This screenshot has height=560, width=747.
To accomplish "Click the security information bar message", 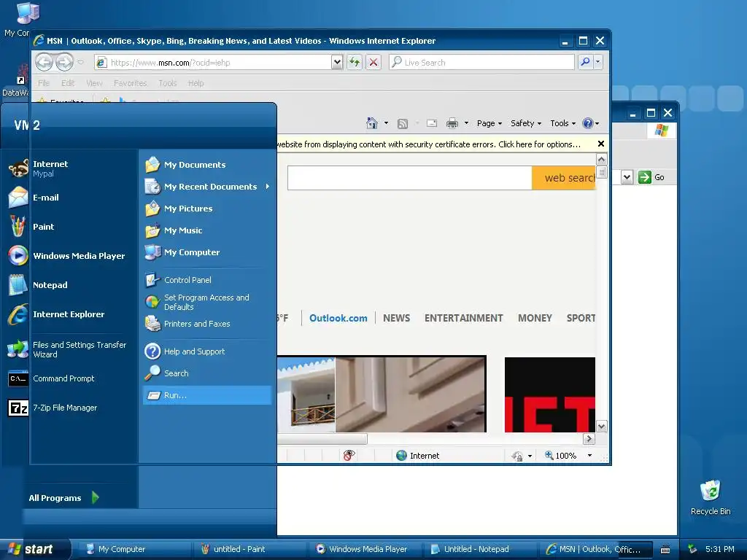I will 429,144.
